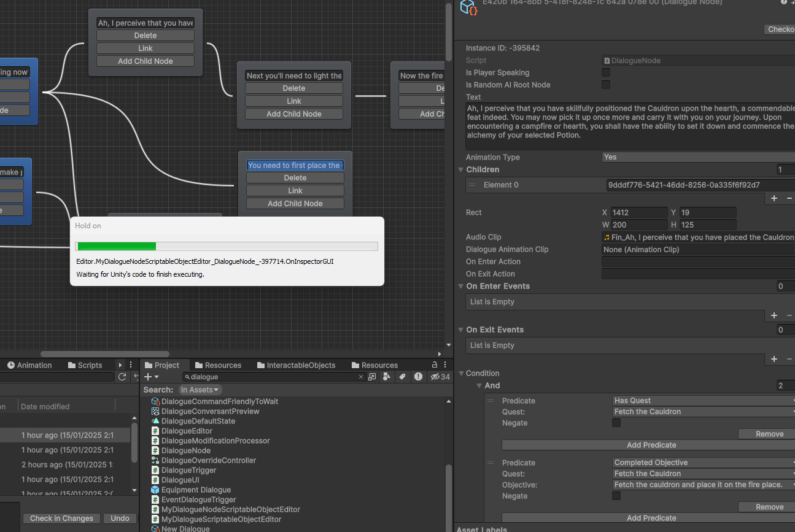Click the Search by Type icon in Project

(x=387, y=377)
